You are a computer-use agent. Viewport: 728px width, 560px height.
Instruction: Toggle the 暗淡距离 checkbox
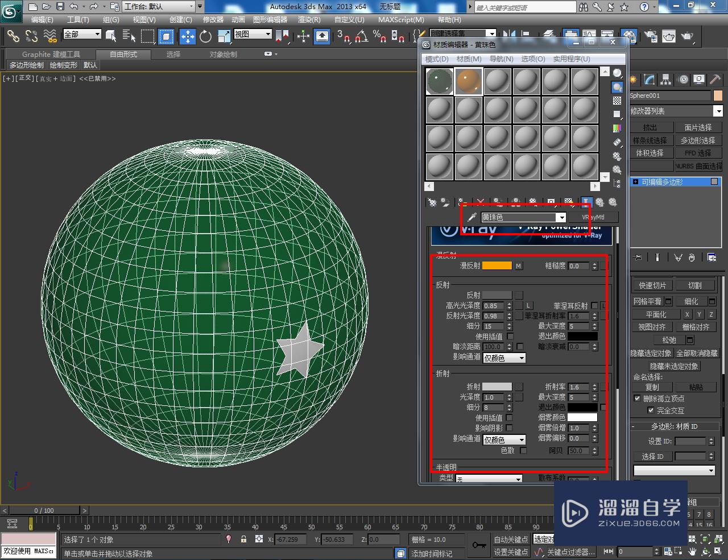click(x=520, y=346)
